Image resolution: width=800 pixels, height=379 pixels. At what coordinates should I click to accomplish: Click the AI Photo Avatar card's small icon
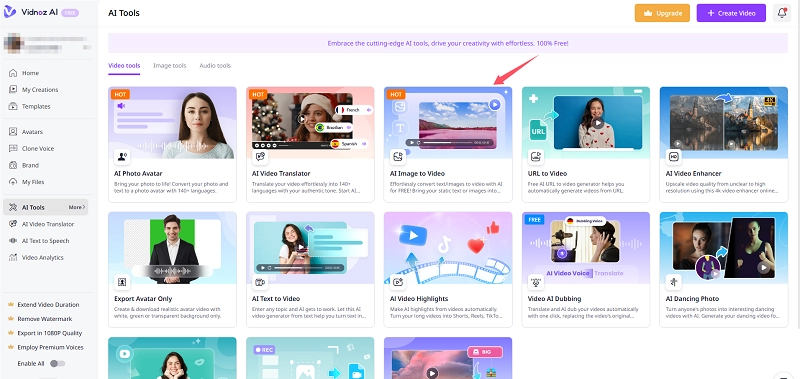(122, 156)
